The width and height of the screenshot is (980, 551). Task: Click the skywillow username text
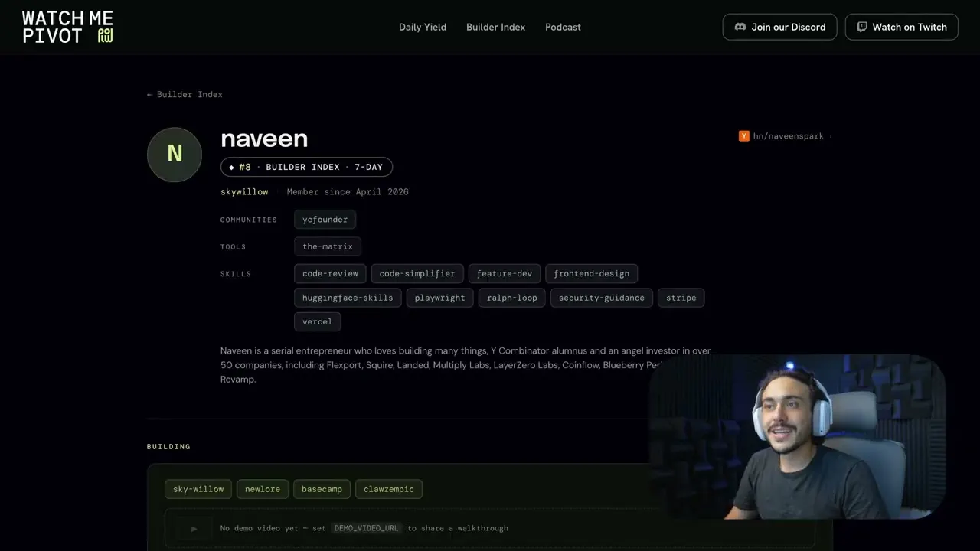tap(244, 192)
